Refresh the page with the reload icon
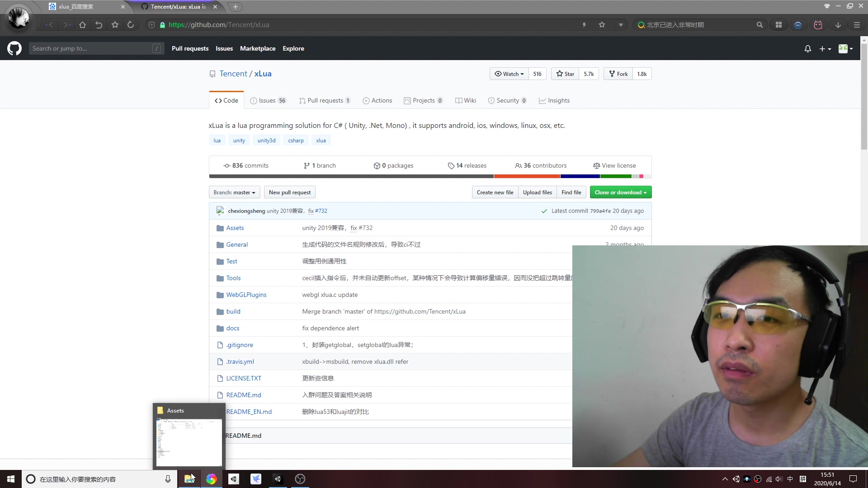This screenshot has height=488, width=868. [x=131, y=25]
